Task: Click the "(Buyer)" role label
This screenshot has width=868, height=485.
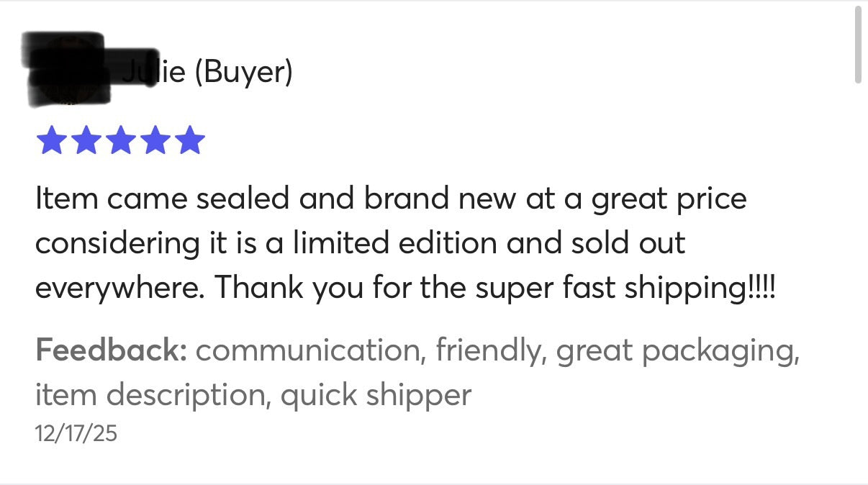Action: (x=243, y=72)
